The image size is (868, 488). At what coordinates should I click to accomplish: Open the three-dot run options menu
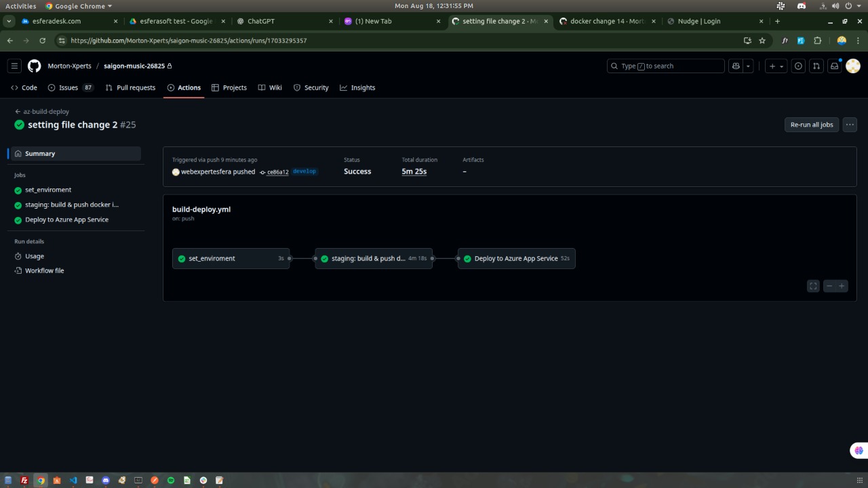click(x=850, y=125)
